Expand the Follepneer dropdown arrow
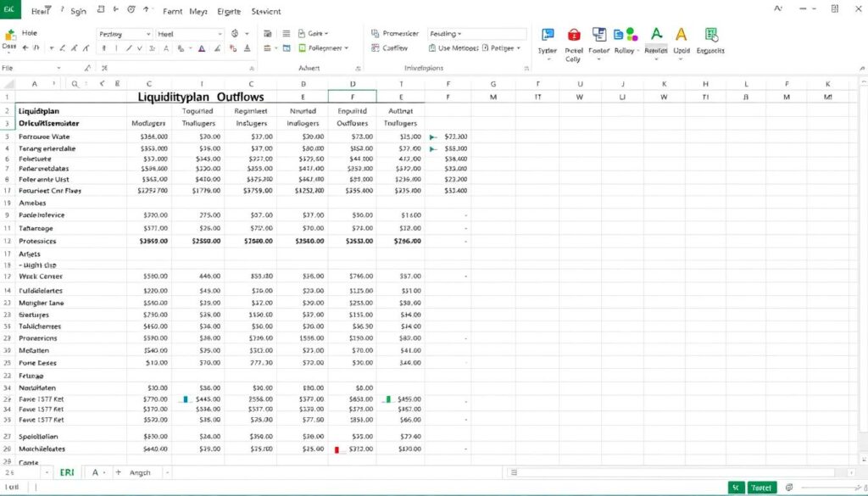 tap(347, 48)
